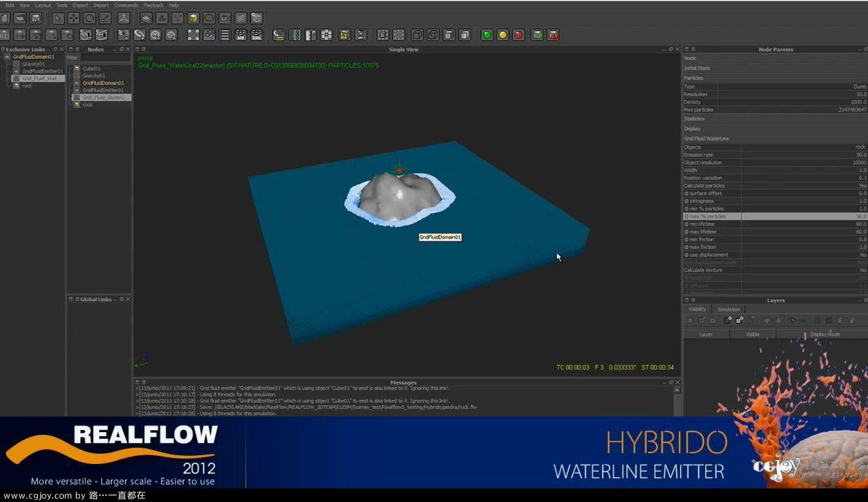Open the Help menu

(174, 5)
